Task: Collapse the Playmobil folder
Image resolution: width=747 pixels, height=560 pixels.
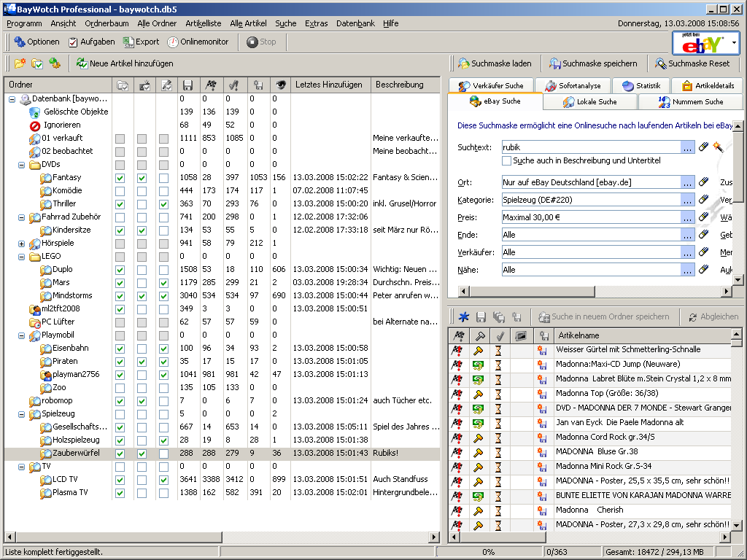Action: click(21, 335)
